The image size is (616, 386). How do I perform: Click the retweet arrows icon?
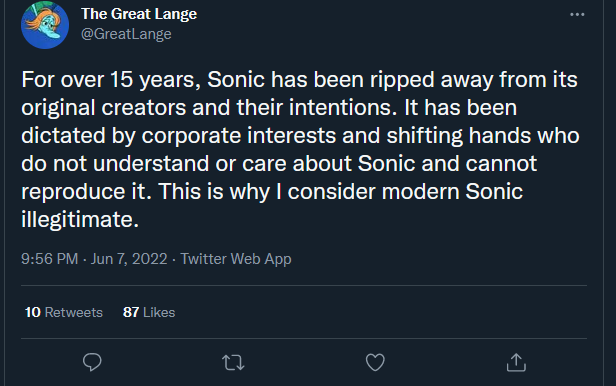(233, 362)
